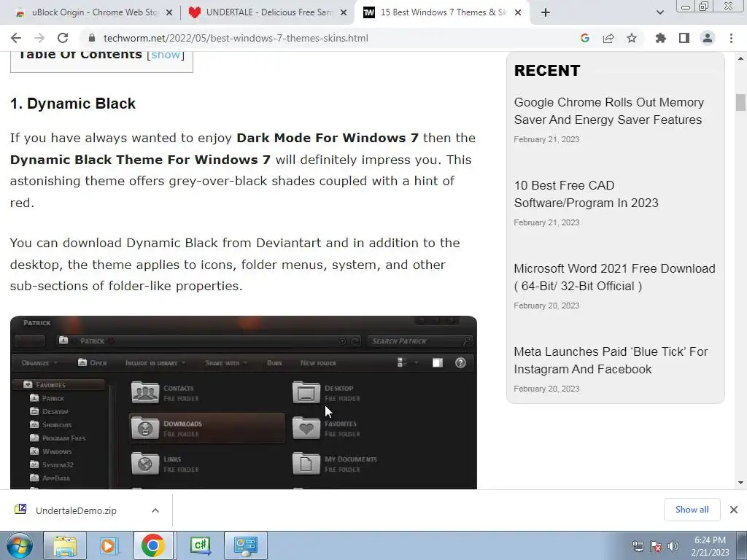
Task: Launch Windows Media Player from taskbar
Action: tap(109, 545)
